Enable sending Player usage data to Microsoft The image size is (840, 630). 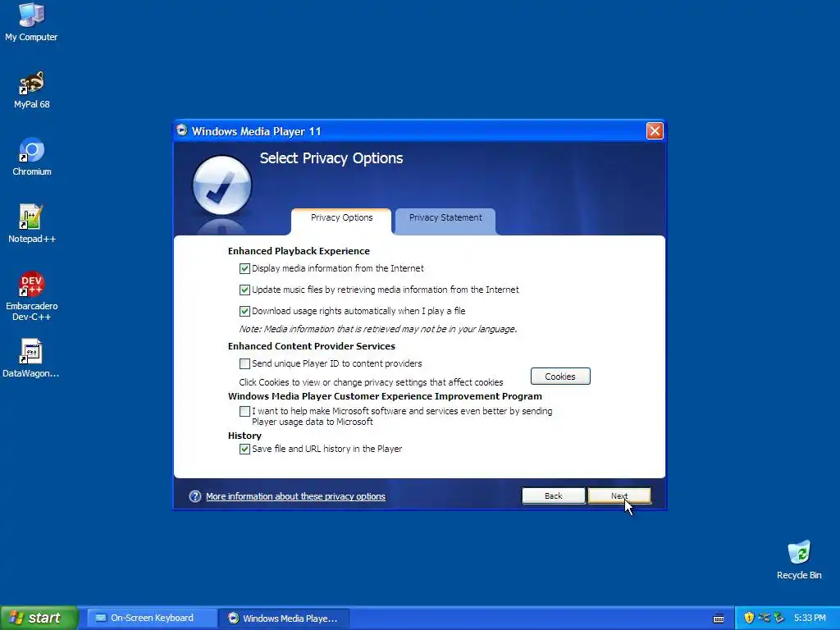tap(244, 412)
